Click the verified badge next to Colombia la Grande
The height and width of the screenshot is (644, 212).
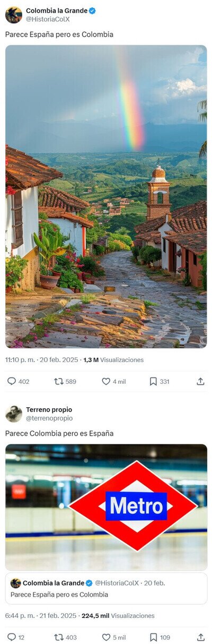tap(93, 11)
